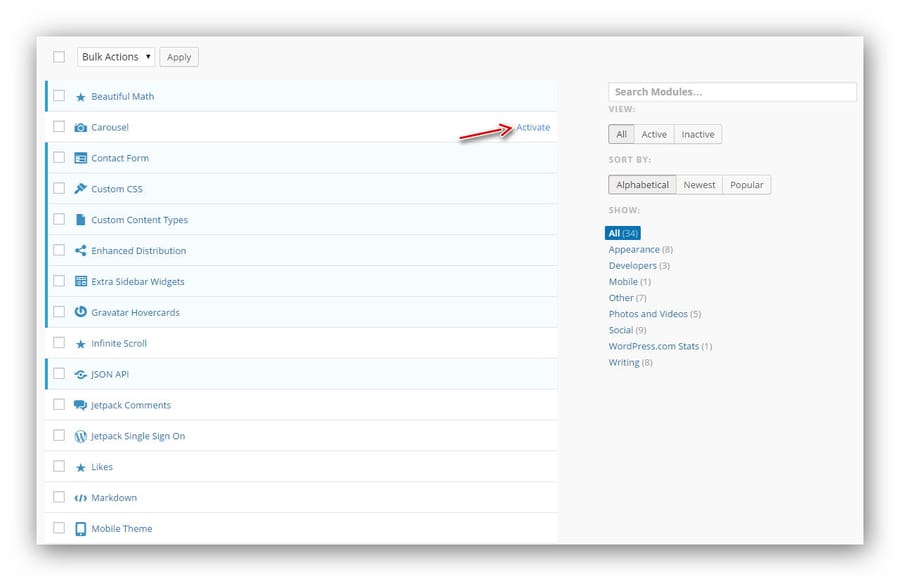Click the Apply button

pyautogui.click(x=179, y=57)
